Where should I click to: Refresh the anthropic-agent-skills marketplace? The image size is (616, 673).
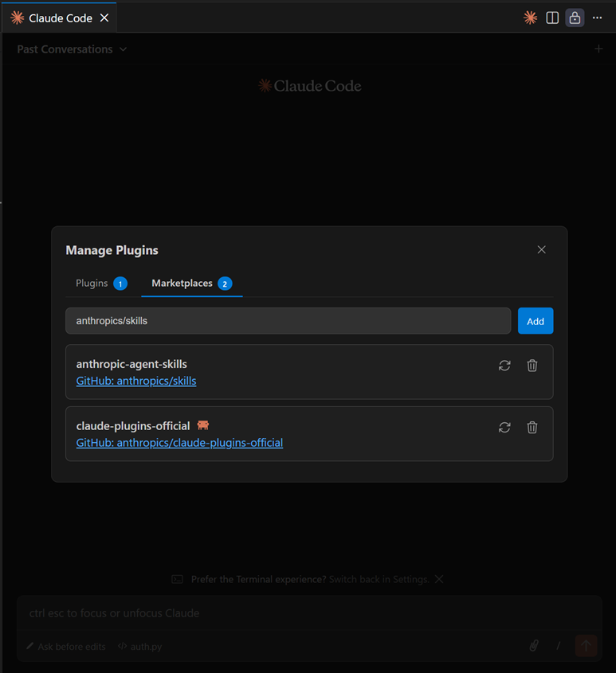[x=504, y=366]
